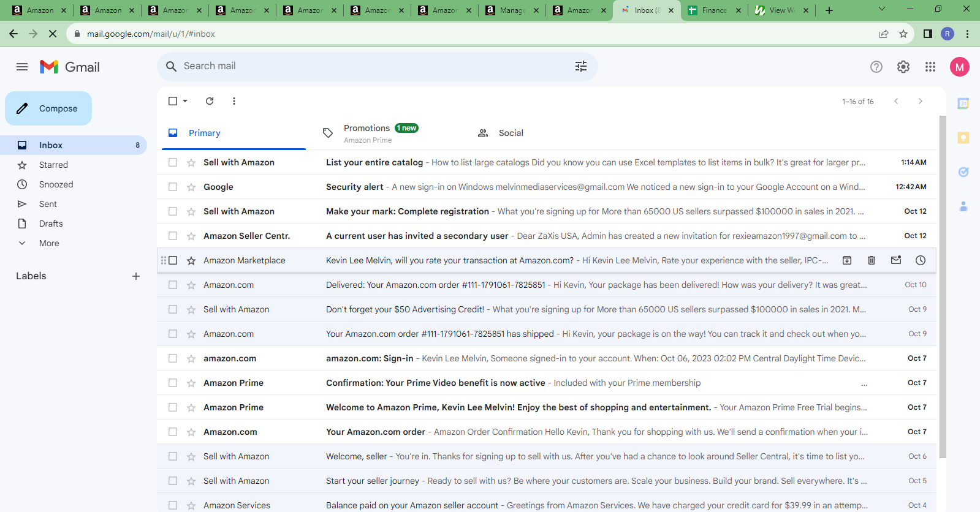Star the Google Security alert email
The width and height of the screenshot is (980, 512).
tap(191, 187)
